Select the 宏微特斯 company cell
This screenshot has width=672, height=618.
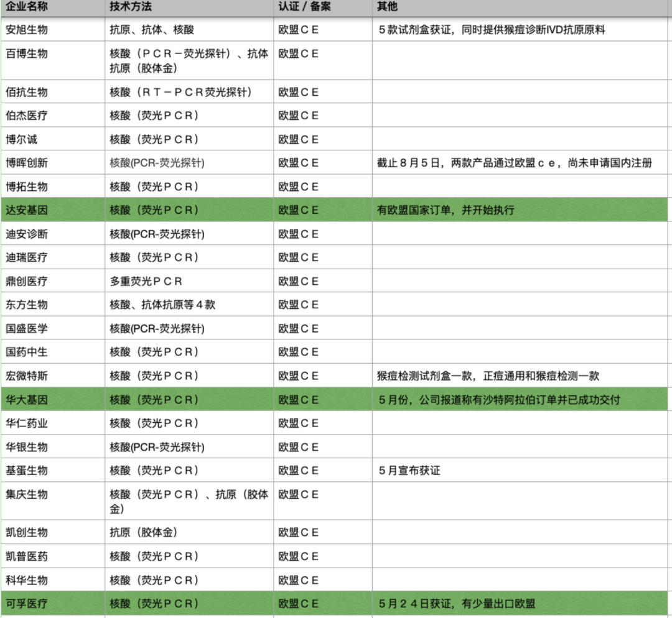coord(53,376)
